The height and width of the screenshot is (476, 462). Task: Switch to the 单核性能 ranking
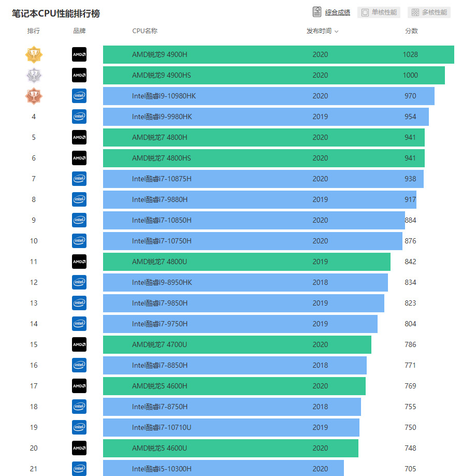380,12
